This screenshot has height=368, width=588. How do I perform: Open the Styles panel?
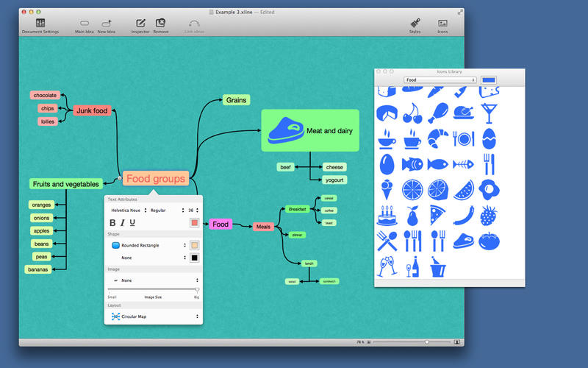[415, 24]
